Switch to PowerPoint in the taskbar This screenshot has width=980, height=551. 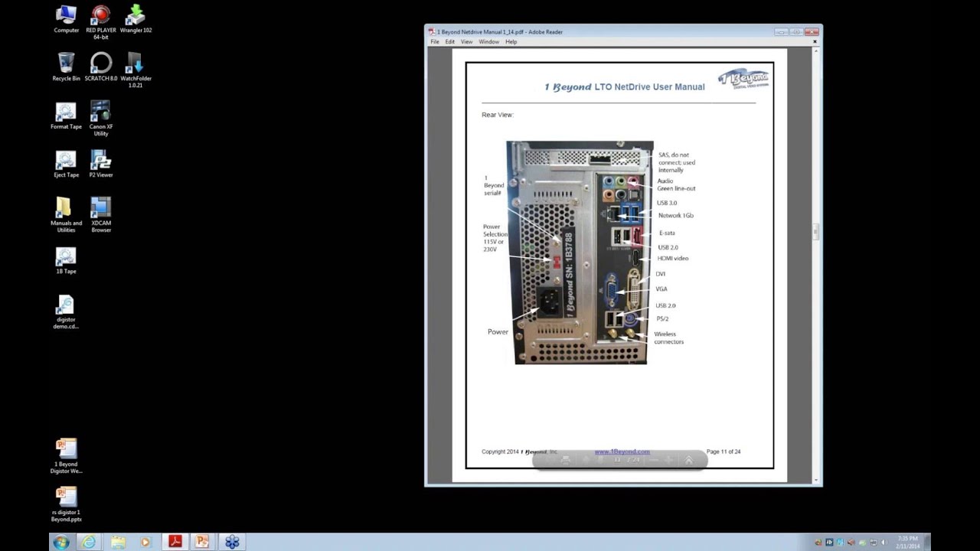(x=203, y=542)
